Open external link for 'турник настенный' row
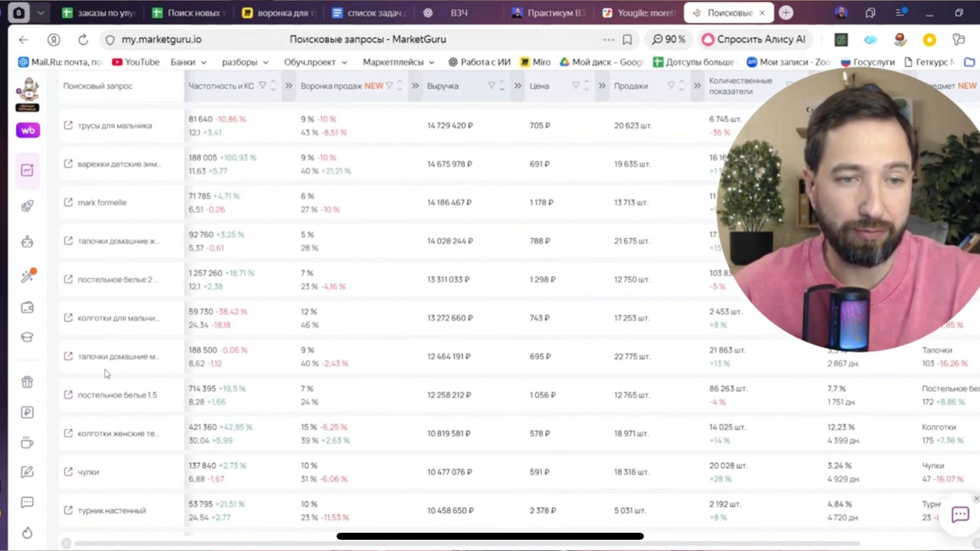 pos(68,510)
